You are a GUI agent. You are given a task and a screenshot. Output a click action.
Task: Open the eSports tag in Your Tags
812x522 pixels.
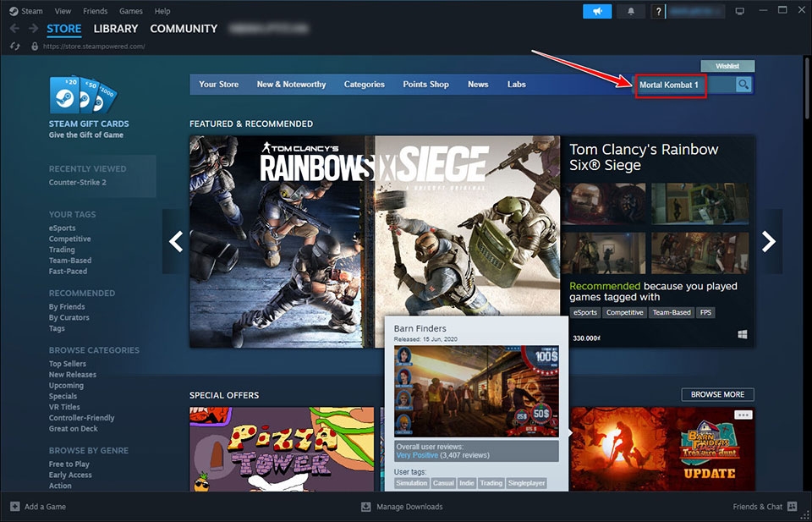62,228
